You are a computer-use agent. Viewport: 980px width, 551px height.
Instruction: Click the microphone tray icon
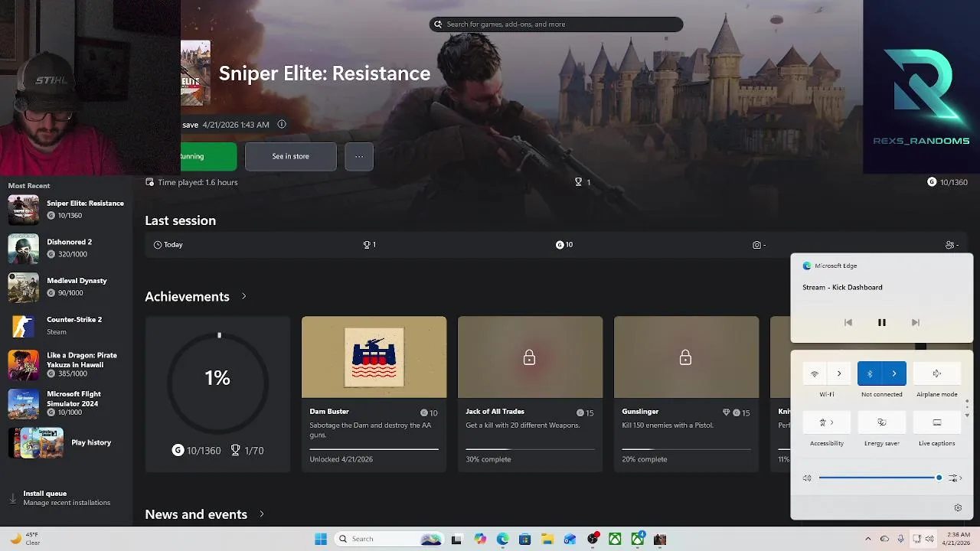tap(901, 539)
